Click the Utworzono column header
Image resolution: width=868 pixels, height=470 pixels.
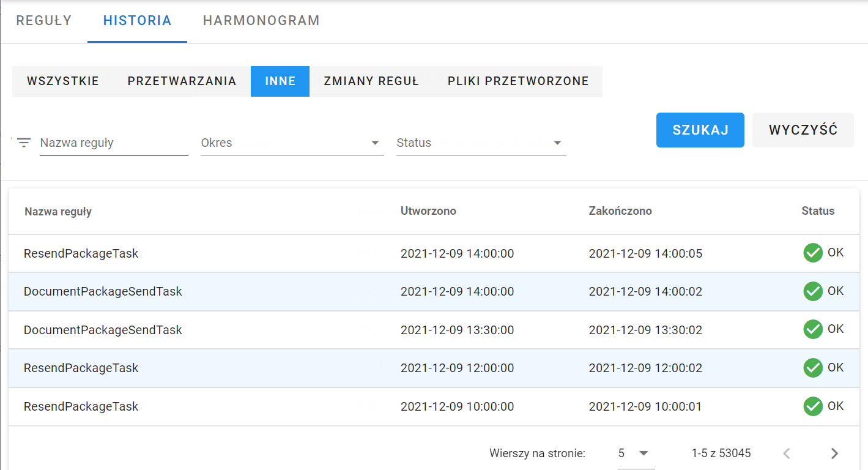click(x=428, y=211)
